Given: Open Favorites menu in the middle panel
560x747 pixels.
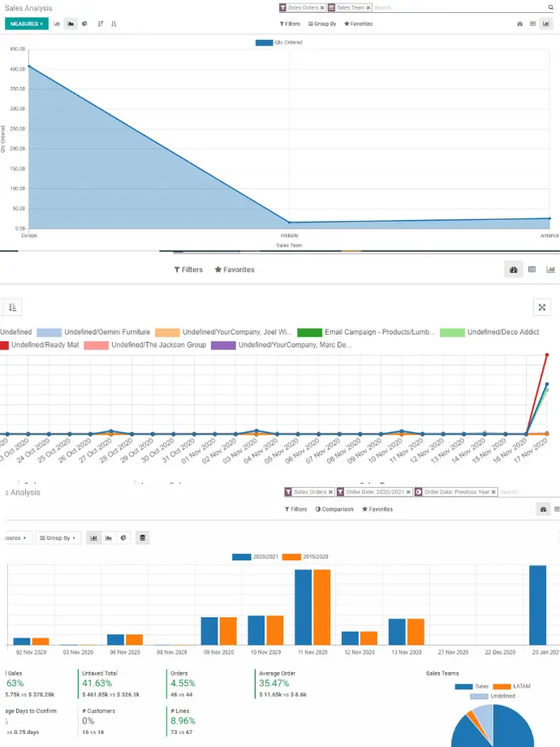Looking at the screenshot, I should pyautogui.click(x=235, y=270).
